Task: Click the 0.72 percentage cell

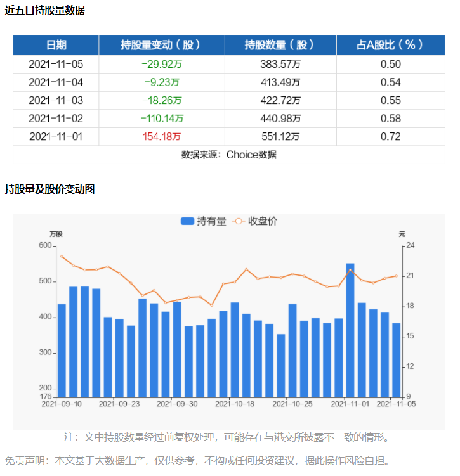Action: 391,137
